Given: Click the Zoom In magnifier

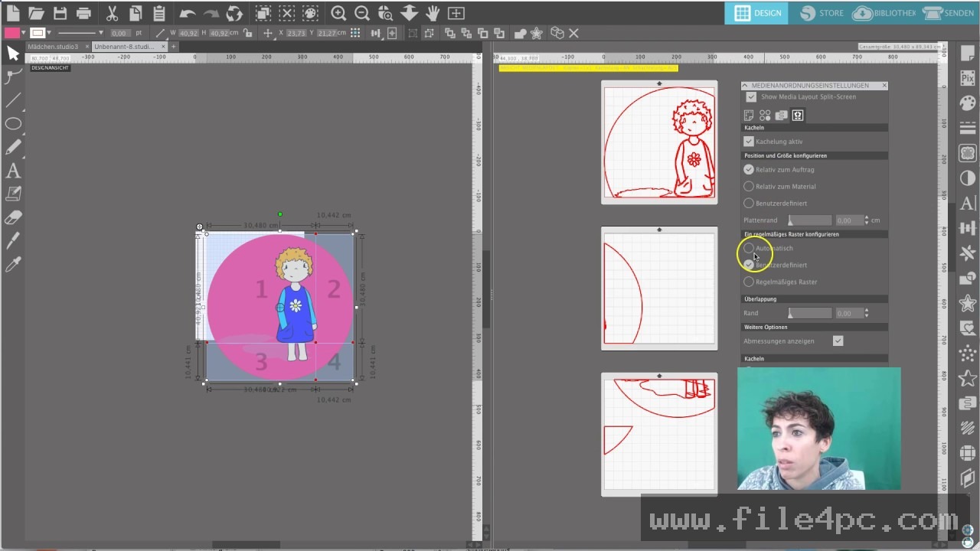Looking at the screenshot, I should pyautogui.click(x=338, y=13).
